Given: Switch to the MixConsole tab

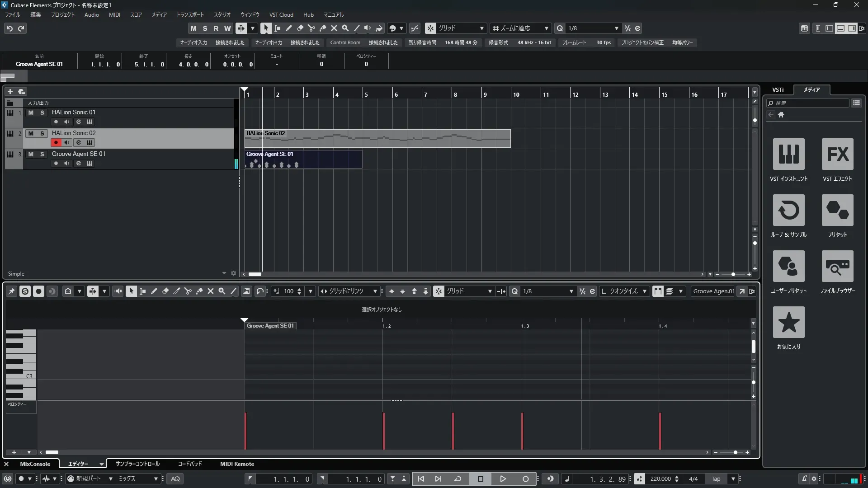Looking at the screenshot, I should [x=35, y=464].
